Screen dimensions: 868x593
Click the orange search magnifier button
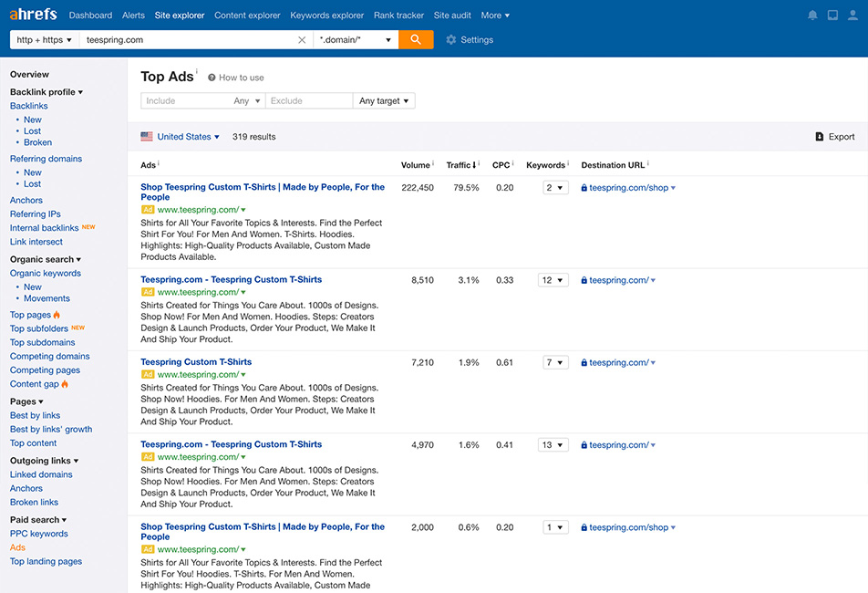[x=416, y=40]
